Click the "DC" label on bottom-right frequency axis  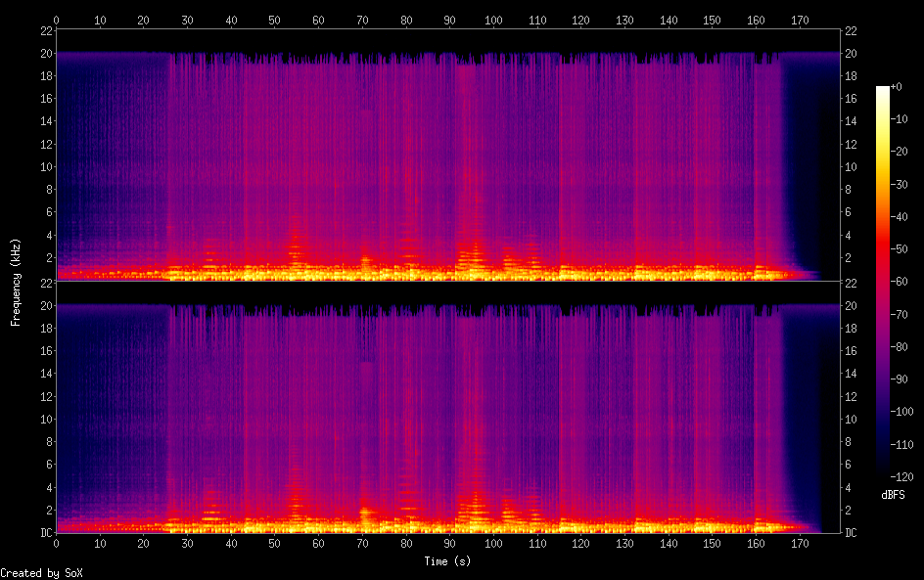pyautogui.click(x=852, y=533)
